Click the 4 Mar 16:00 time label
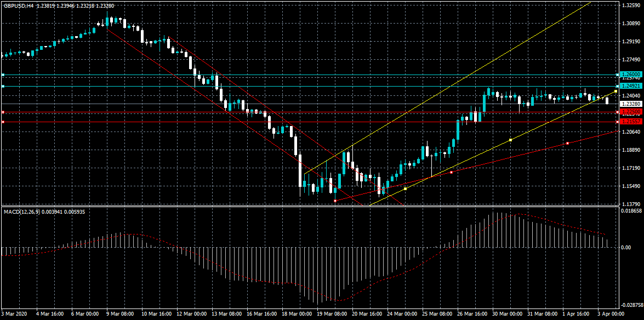 point(50,313)
